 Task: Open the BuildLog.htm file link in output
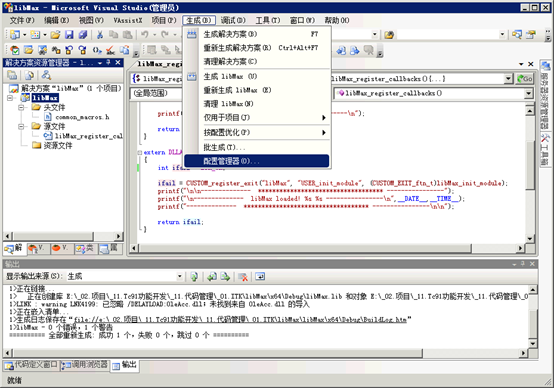[240, 320]
